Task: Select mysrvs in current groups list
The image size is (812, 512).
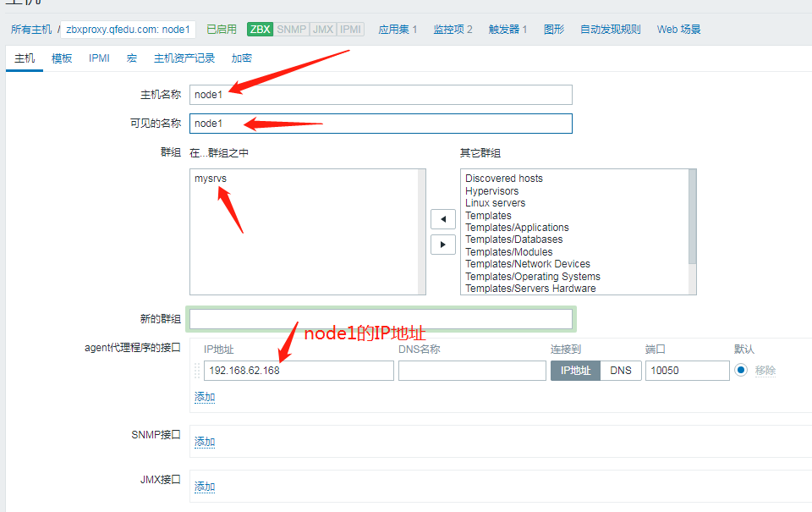Action: coord(211,179)
